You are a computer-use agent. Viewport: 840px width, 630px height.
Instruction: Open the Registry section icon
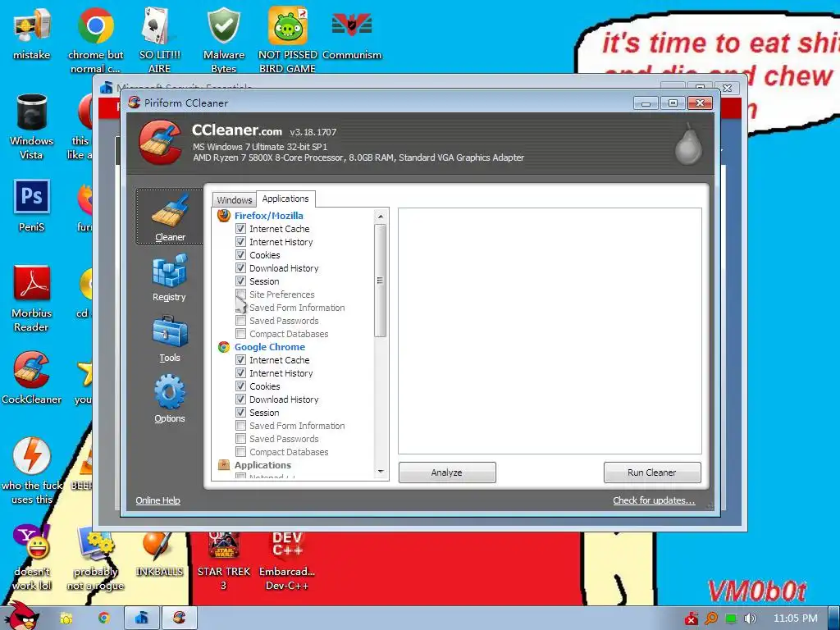169,270
